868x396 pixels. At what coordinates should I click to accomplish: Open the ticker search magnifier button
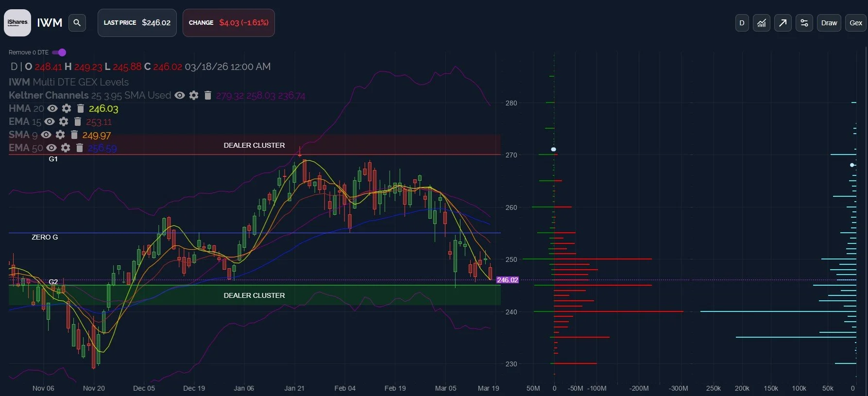tap(77, 23)
